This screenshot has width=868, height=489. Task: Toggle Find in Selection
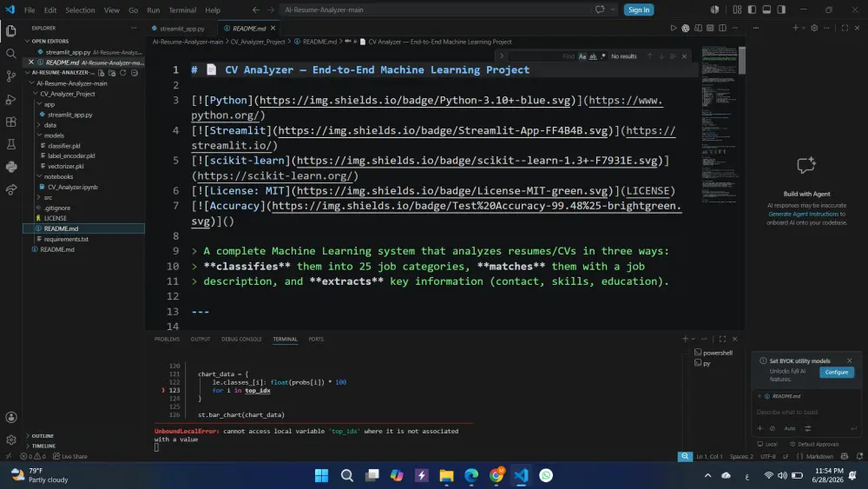coord(673,56)
